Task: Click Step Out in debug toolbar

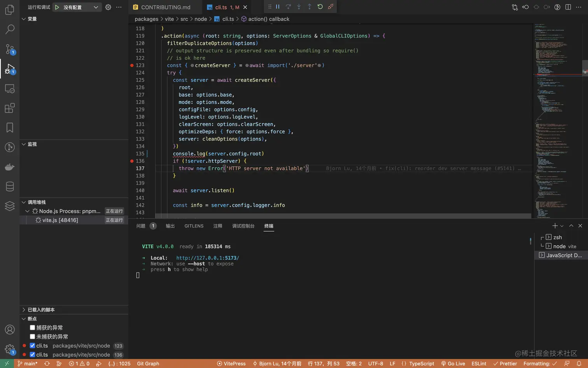Action: click(310, 7)
